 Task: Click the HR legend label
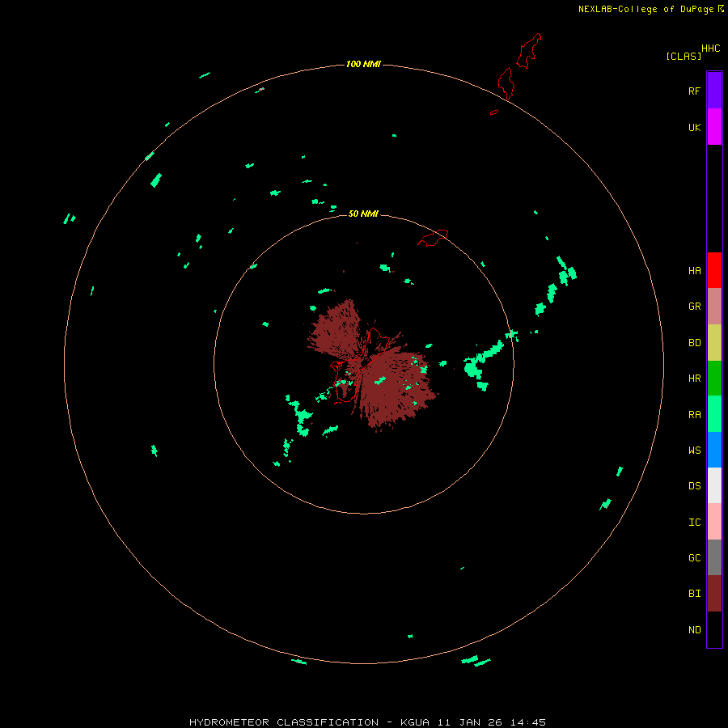coord(694,378)
